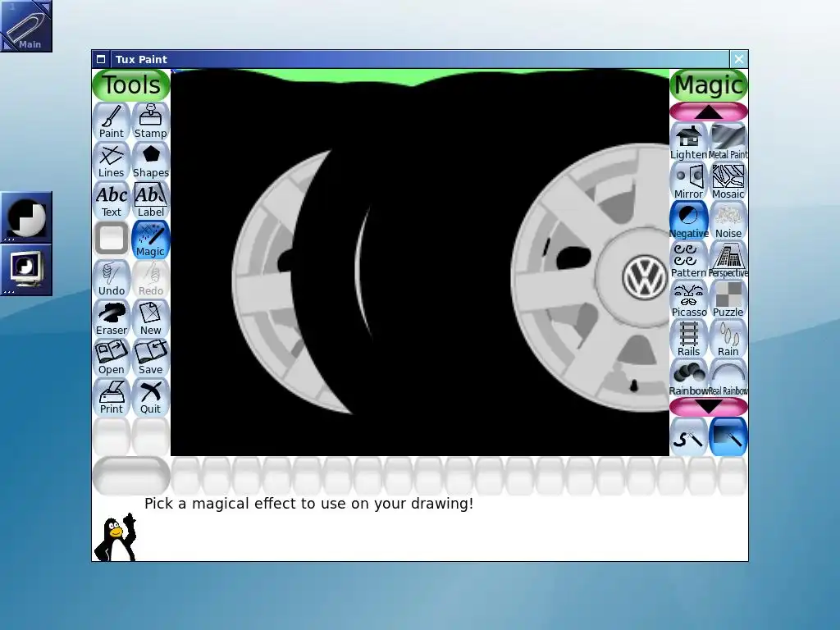The image size is (840, 630).
Task: Select the Noise magic effect
Action: (x=728, y=220)
